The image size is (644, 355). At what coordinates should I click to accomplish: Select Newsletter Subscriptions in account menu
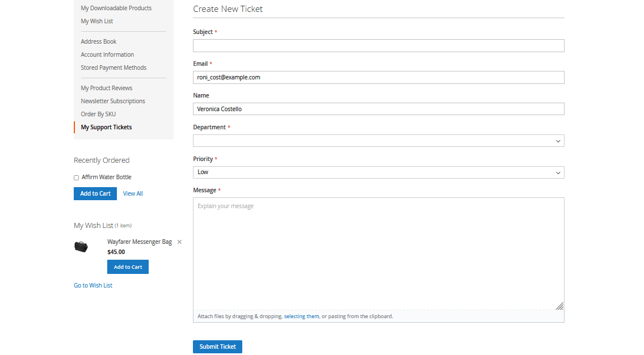click(113, 102)
